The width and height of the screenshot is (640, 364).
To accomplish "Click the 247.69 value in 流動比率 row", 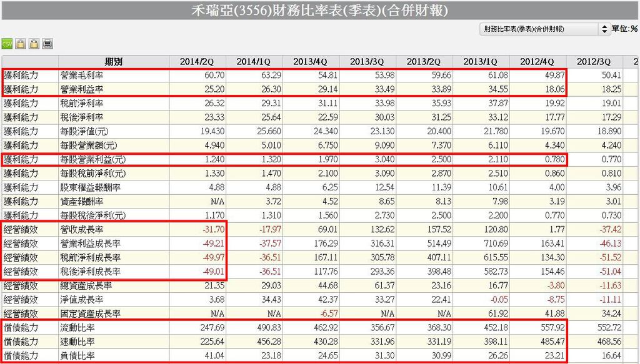I will tap(212, 328).
